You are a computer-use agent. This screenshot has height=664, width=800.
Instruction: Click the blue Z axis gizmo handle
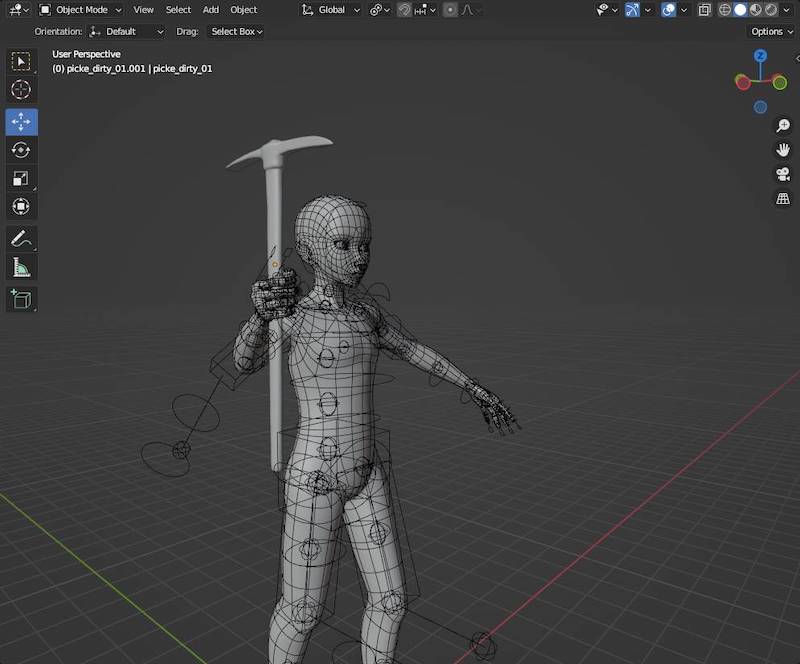761,57
